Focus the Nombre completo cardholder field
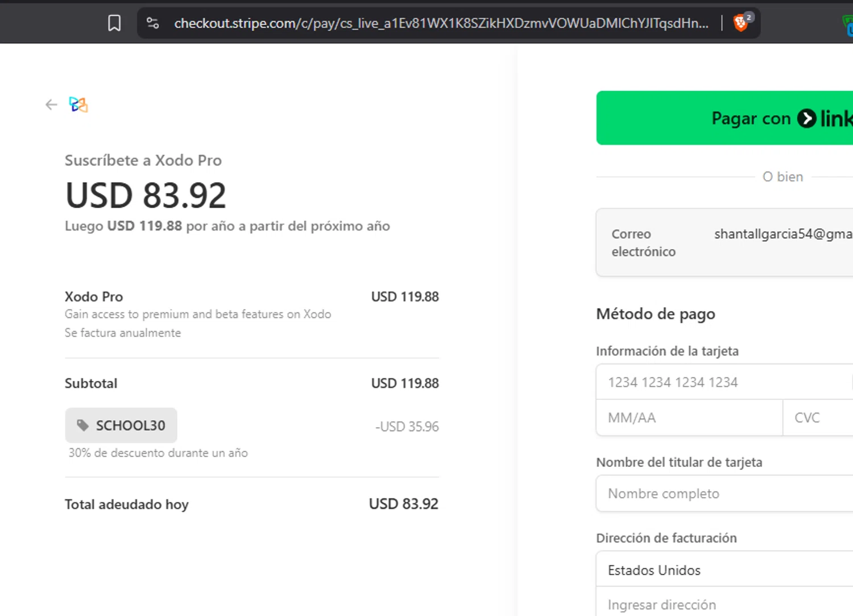853x616 pixels. 724,493
